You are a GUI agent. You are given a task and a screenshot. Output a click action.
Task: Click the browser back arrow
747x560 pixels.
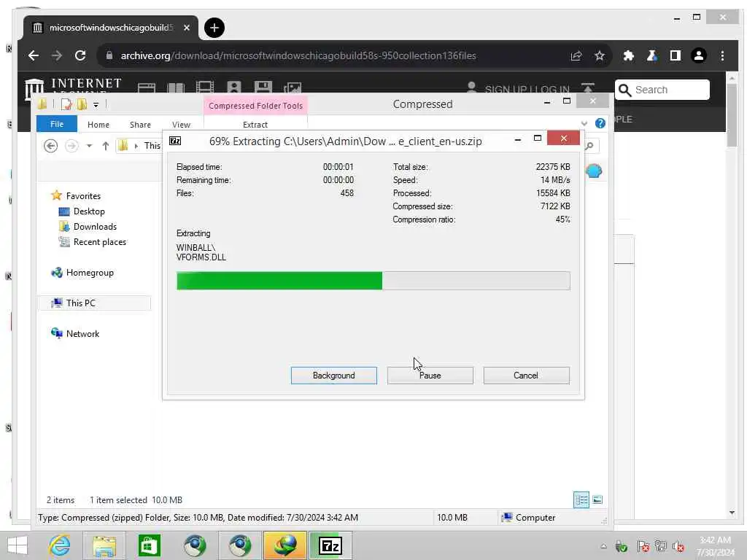[x=34, y=55]
